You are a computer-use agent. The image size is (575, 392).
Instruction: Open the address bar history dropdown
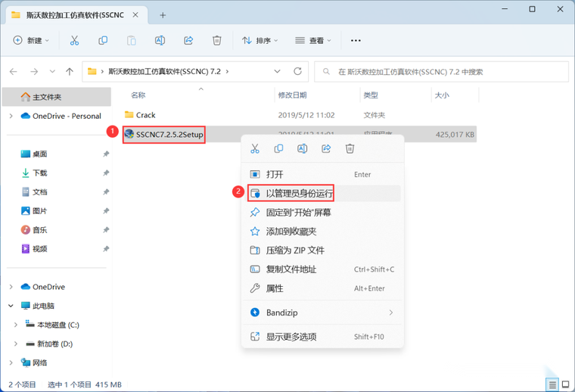(277, 71)
